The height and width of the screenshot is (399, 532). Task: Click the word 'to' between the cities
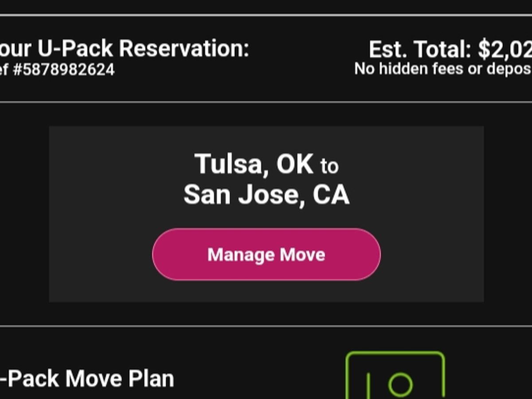pos(329,166)
